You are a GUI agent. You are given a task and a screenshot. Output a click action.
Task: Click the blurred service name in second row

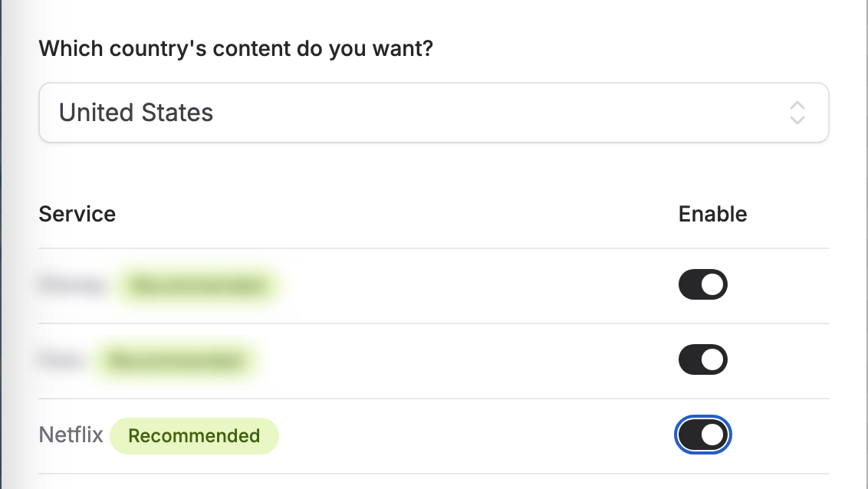click(x=60, y=360)
